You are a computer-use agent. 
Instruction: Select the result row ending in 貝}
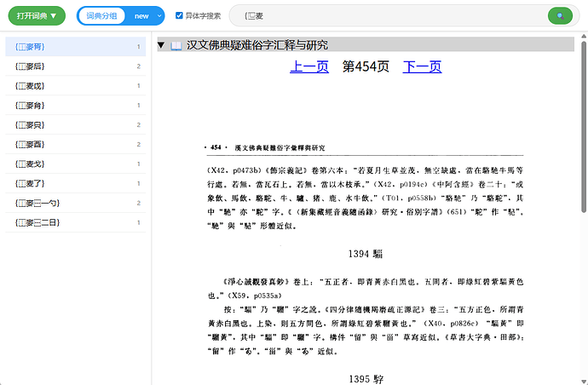(75, 125)
